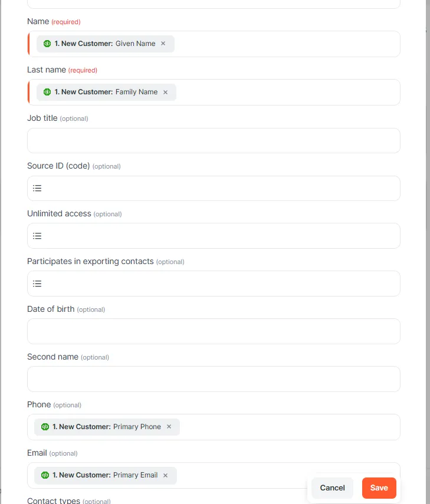Screen dimensions: 430x504
Task: Click the QuickBooks icon in Given Name tag
Action: coord(47,44)
